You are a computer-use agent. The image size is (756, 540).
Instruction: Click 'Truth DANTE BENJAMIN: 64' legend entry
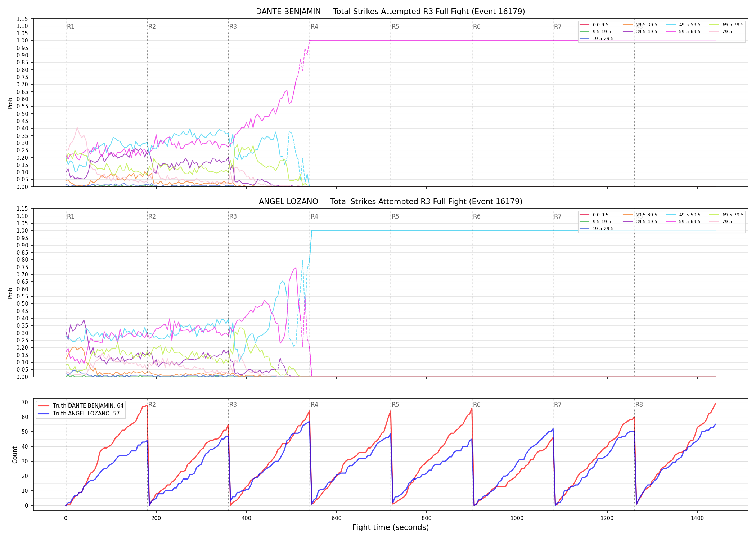coord(81,406)
